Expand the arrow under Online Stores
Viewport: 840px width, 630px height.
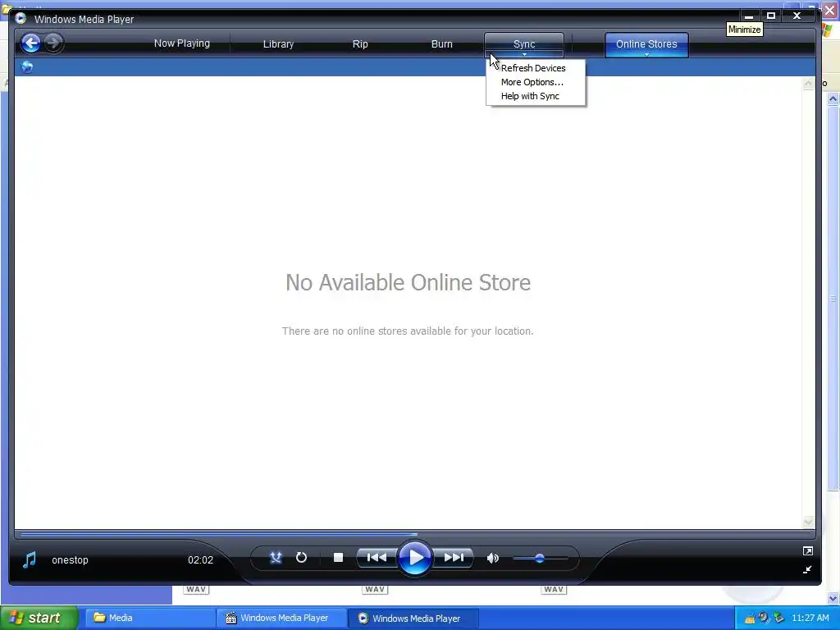pyautogui.click(x=646, y=55)
